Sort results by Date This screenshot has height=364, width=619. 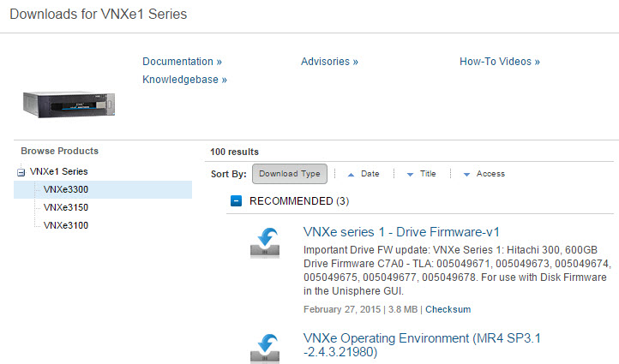(x=370, y=174)
